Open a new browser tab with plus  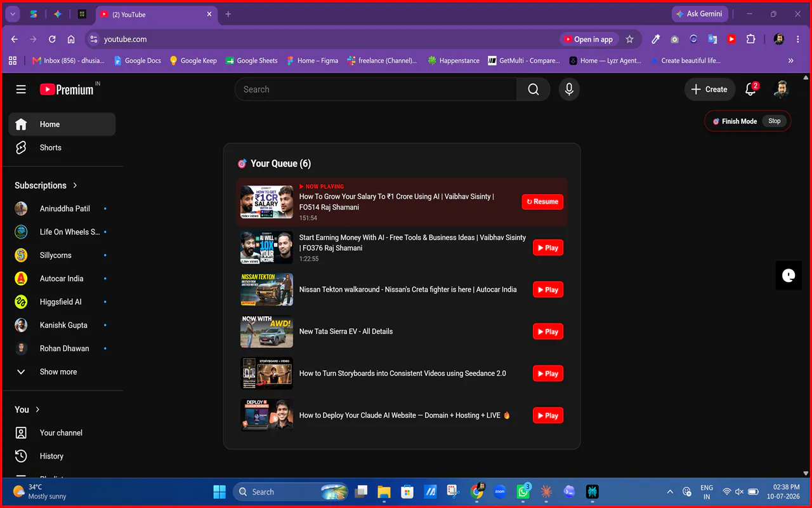click(228, 14)
